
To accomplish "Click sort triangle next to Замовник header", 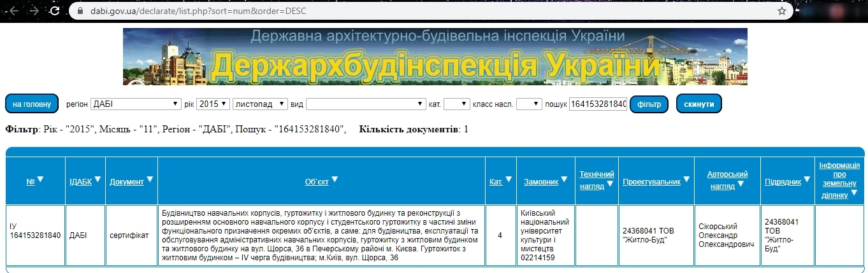I will pos(564,179).
